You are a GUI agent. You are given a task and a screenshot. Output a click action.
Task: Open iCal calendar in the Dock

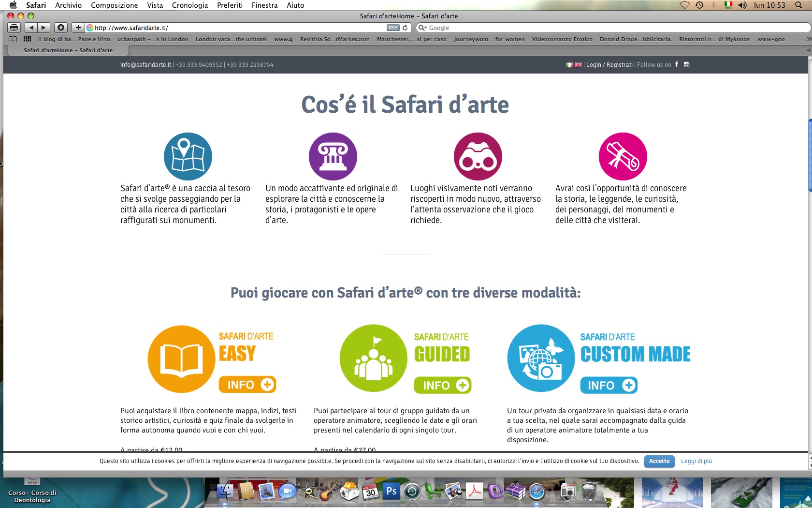(x=370, y=492)
